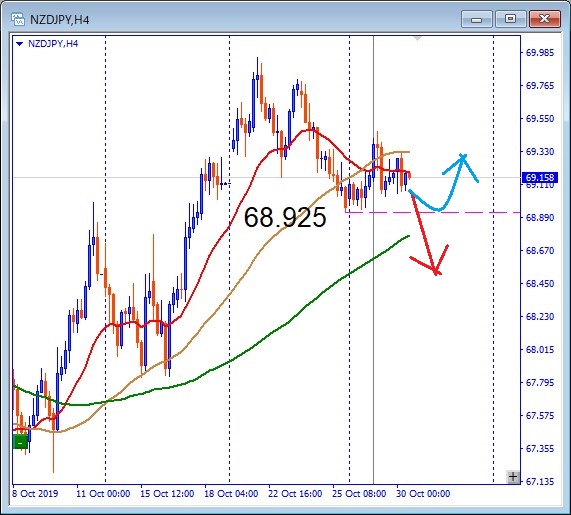Click the 30 Oct 00:00 time label

(423, 494)
